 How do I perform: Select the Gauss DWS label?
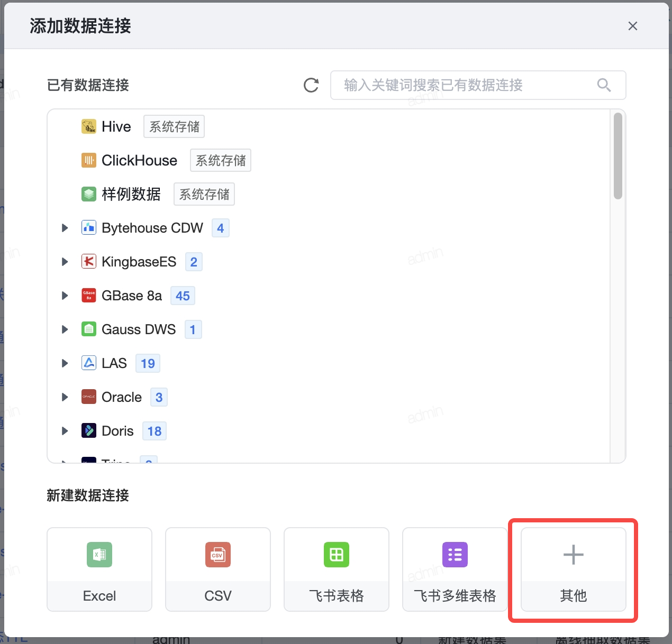click(139, 329)
